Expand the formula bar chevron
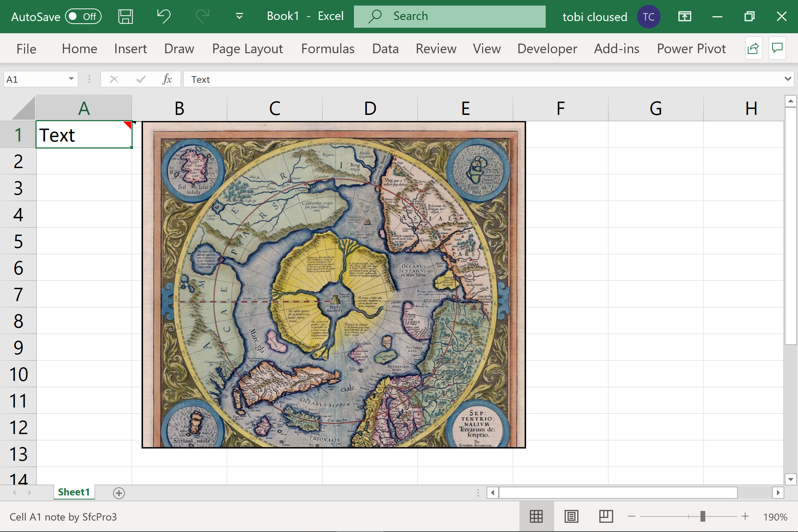The height and width of the screenshot is (532, 798). click(788, 79)
